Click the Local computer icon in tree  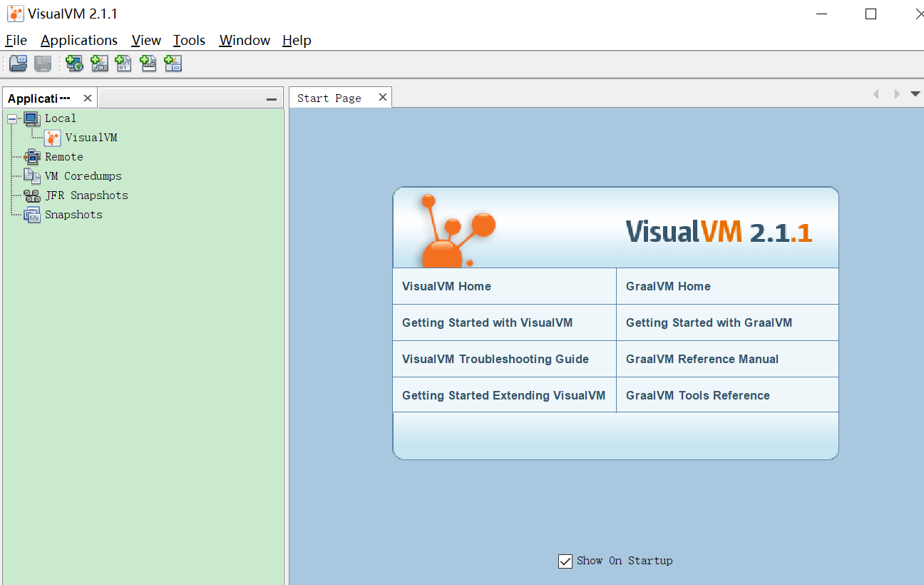point(32,118)
